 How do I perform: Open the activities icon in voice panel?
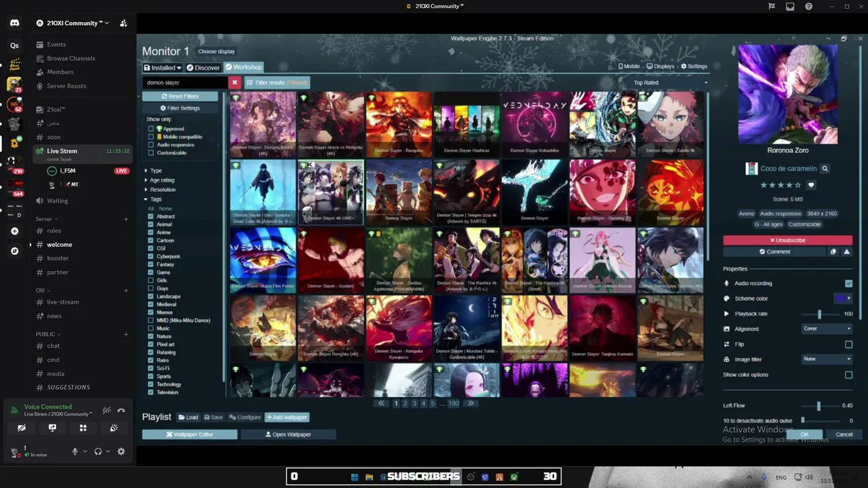83,428
